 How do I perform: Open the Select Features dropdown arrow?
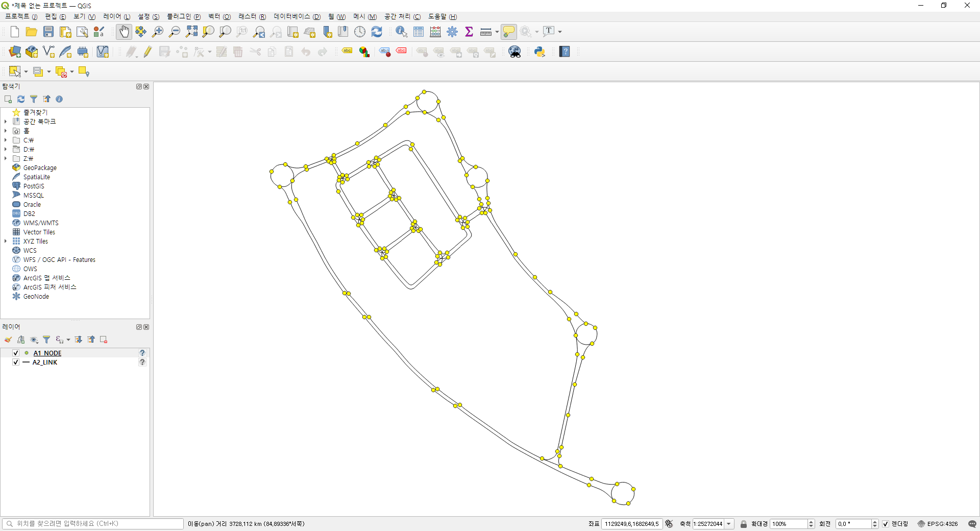pyautogui.click(x=26, y=72)
